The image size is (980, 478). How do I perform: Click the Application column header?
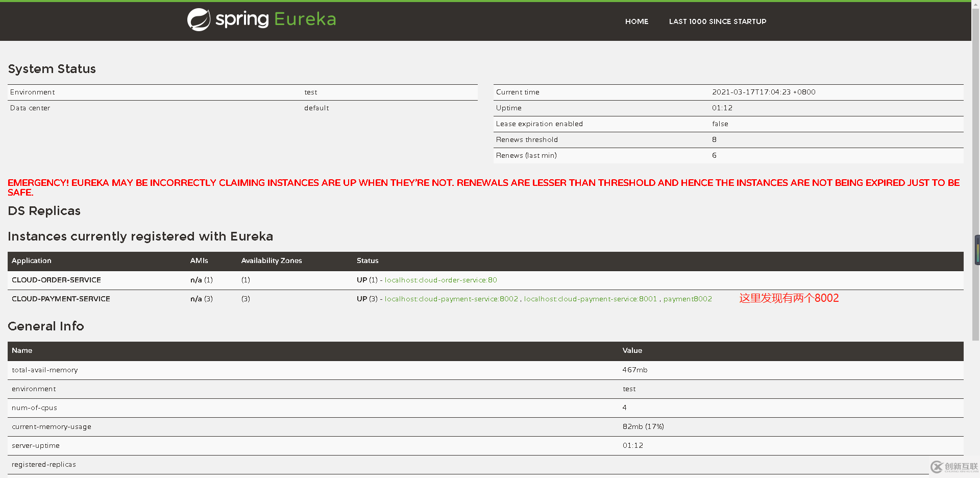32,260
